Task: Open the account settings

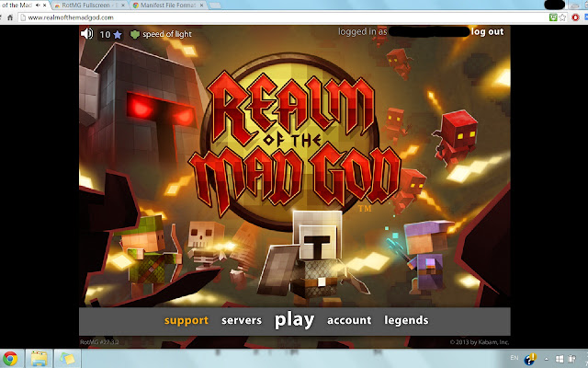Action: (349, 320)
